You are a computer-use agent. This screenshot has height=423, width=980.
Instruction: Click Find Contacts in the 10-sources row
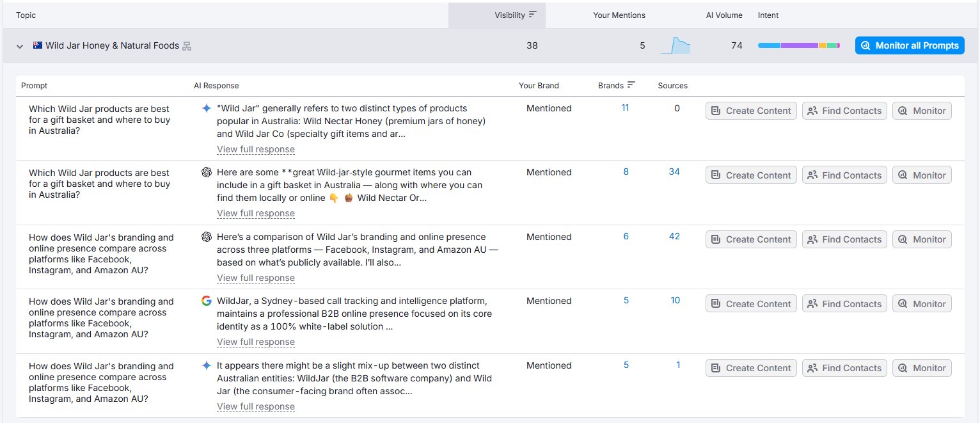point(845,304)
